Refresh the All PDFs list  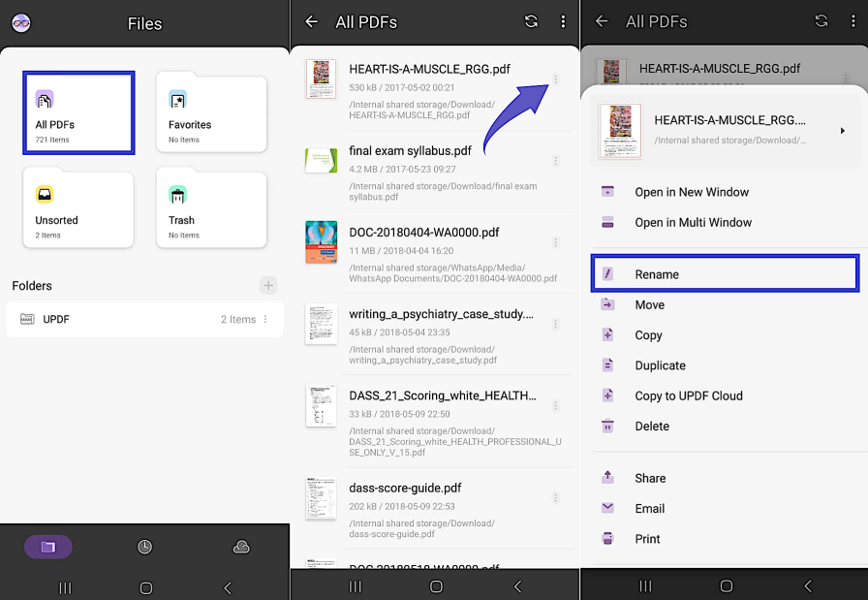[x=531, y=21]
